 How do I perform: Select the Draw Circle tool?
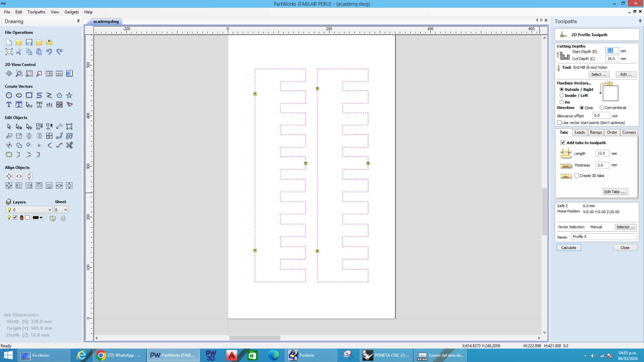point(8,95)
